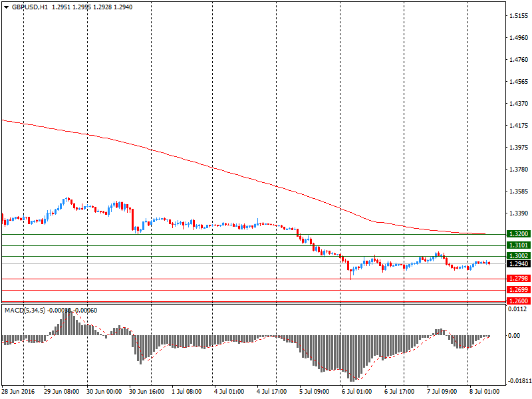This screenshot has height=399, width=532.
Task: Click the 1.4760 price axis value
Action: pos(519,60)
